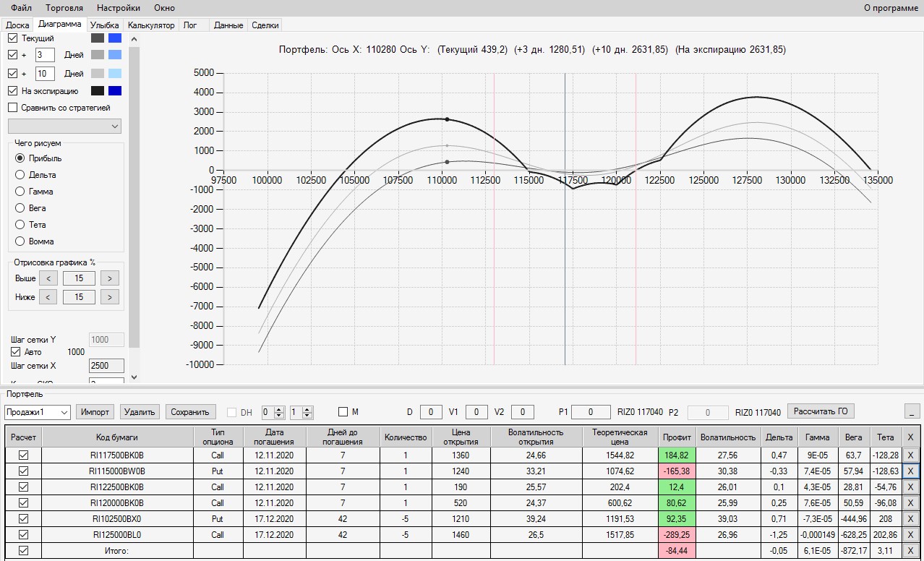This screenshot has height=561, width=924.
Task: Open the Торговля menu
Action: (x=64, y=8)
